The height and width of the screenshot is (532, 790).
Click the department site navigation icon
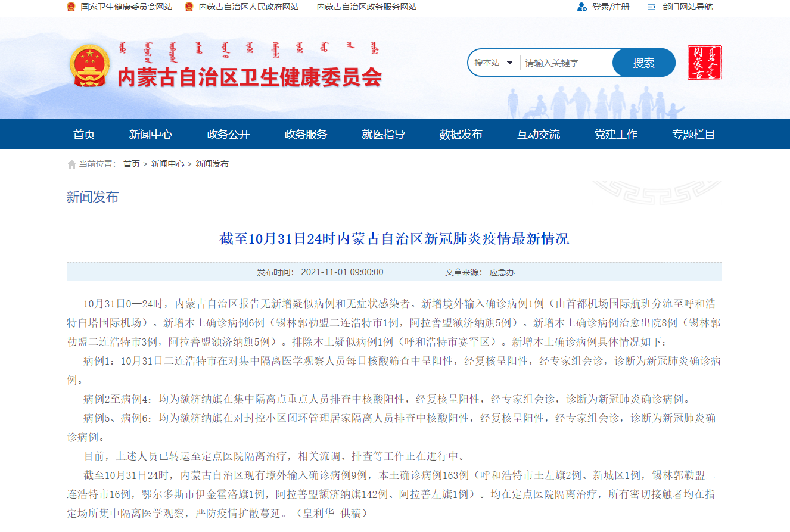[651, 7]
